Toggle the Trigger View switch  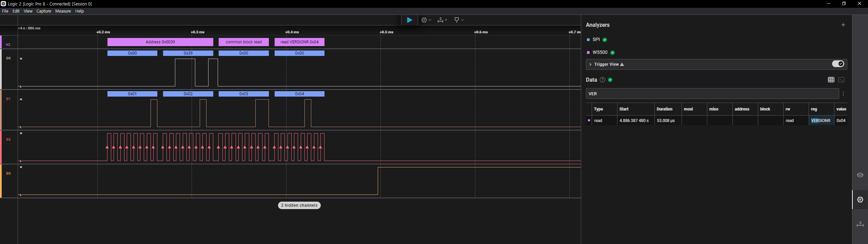(x=838, y=64)
